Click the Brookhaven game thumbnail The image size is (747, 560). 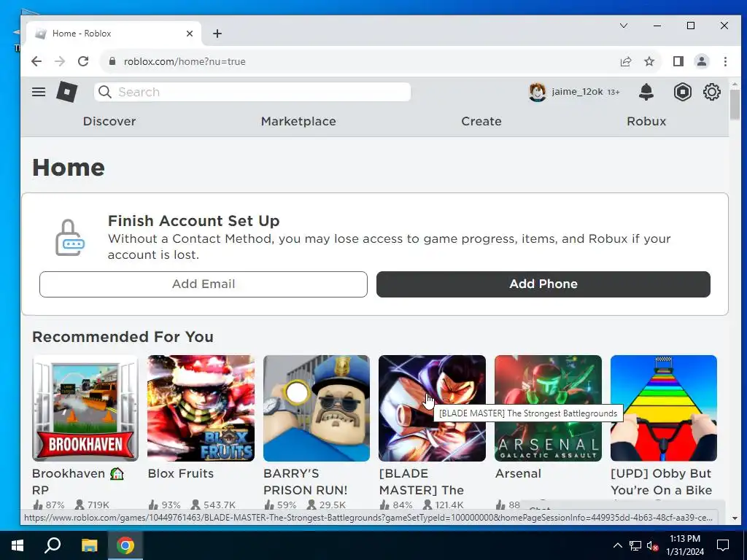(x=85, y=408)
